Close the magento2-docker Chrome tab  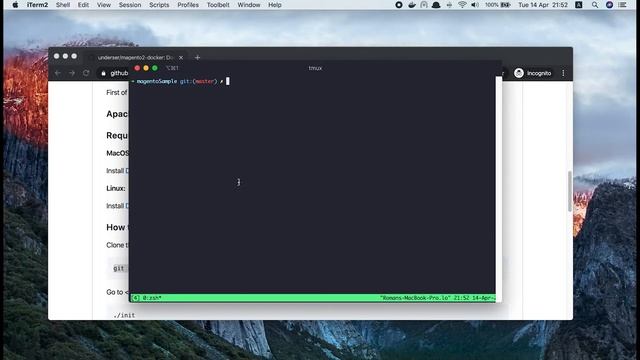pos(181,58)
